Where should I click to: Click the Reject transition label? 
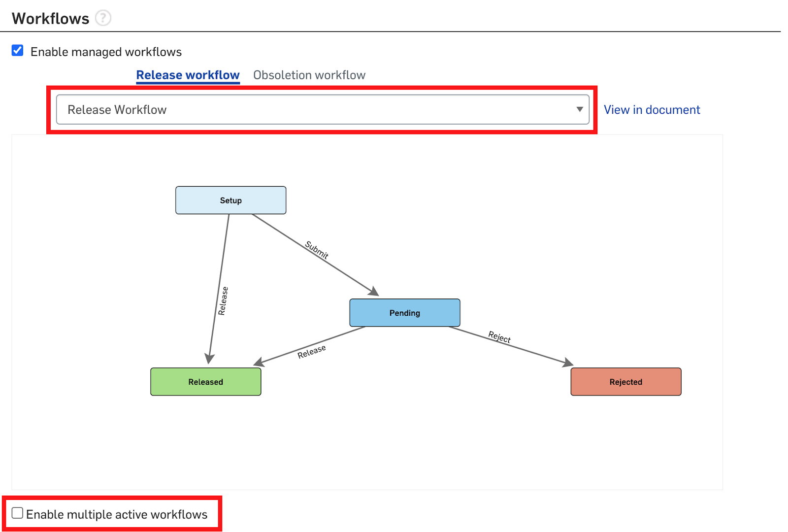499,337
